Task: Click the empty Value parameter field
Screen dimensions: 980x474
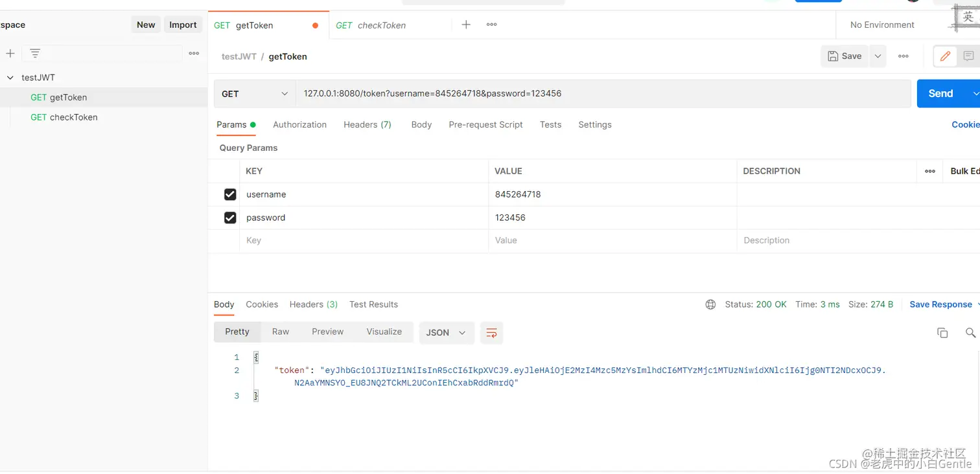Action: pyautogui.click(x=612, y=240)
